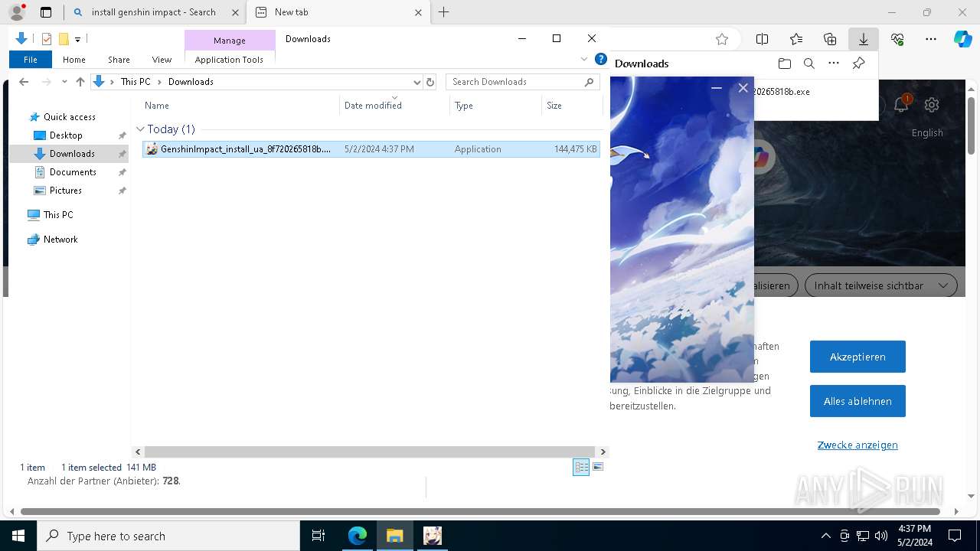Image resolution: width=980 pixels, height=551 pixels.
Task: Open address bar history dropdown
Action: pos(416,82)
